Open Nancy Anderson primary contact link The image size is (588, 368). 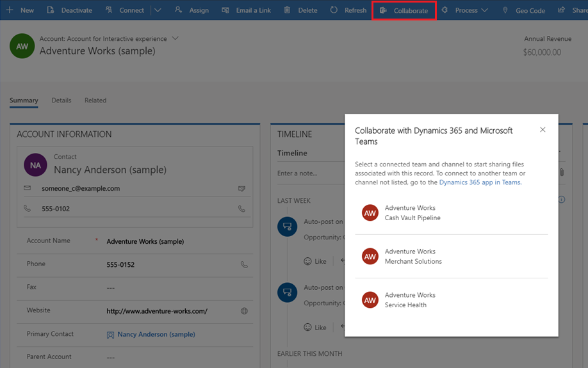[x=156, y=334]
